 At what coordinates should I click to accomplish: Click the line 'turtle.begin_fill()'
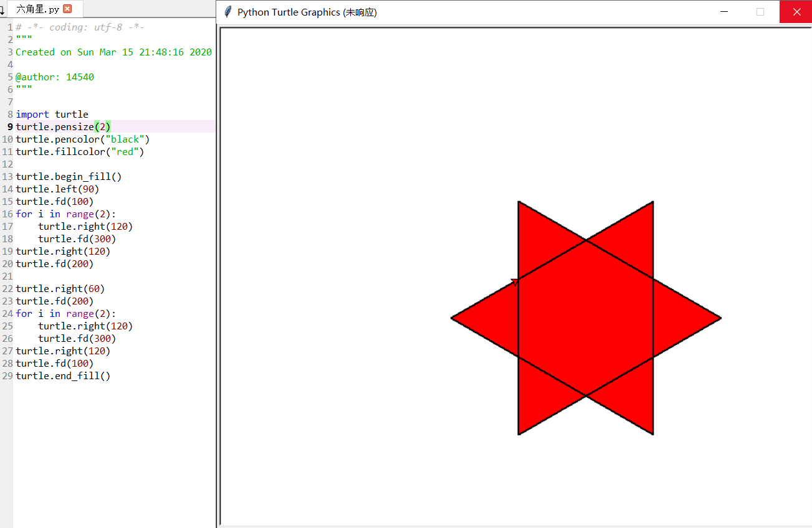pyautogui.click(x=69, y=176)
